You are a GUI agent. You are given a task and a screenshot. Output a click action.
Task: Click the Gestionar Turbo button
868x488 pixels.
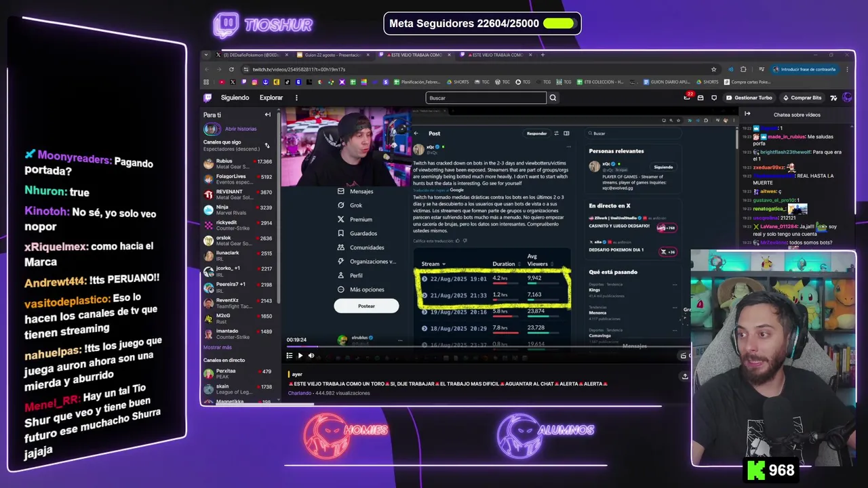[x=749, y=98]
